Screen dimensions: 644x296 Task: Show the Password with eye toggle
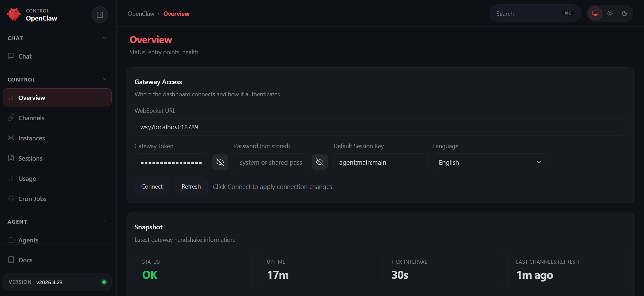[320, 162]
